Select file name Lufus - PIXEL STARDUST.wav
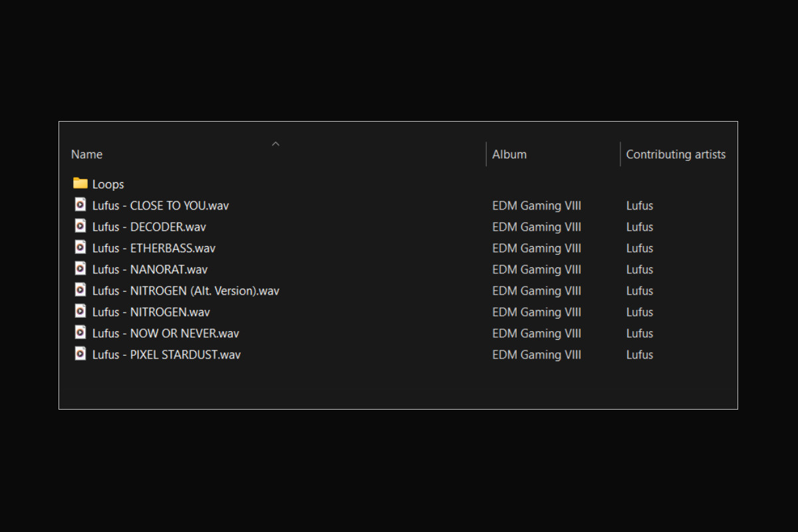This screenshot has width=798, height=532. [166, 354]
